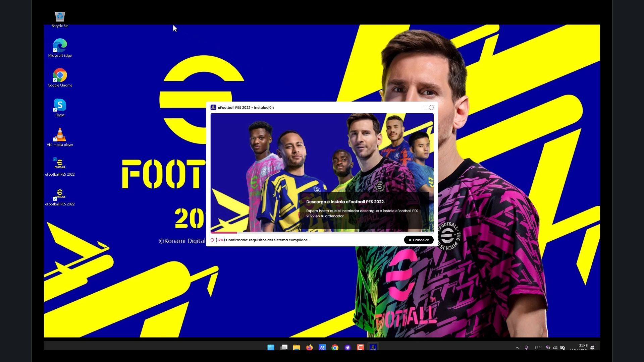This screenshot has height=362, width=644.
Task: Click the microphone icon in system tray
Action: point(527,348)
